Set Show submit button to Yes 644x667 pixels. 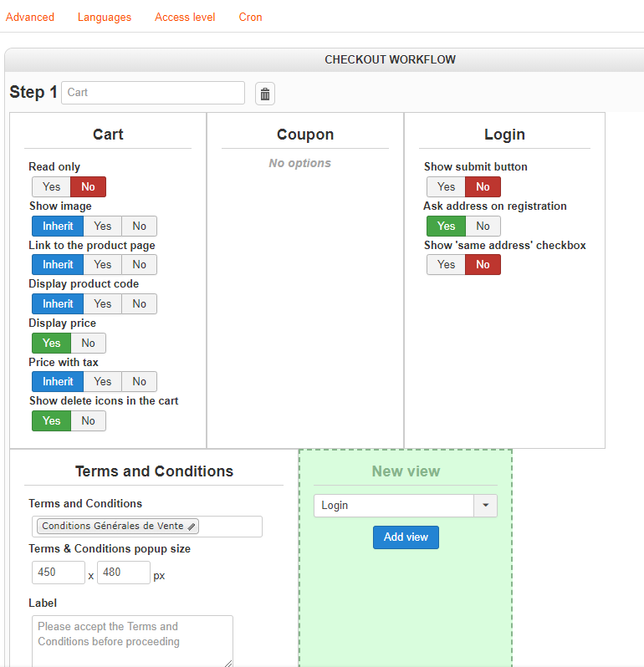pos(446,186)
